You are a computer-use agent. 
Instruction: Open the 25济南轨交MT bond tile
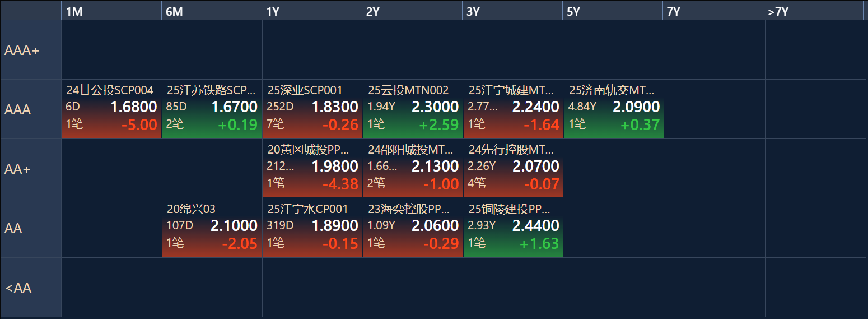coord(614,109)
